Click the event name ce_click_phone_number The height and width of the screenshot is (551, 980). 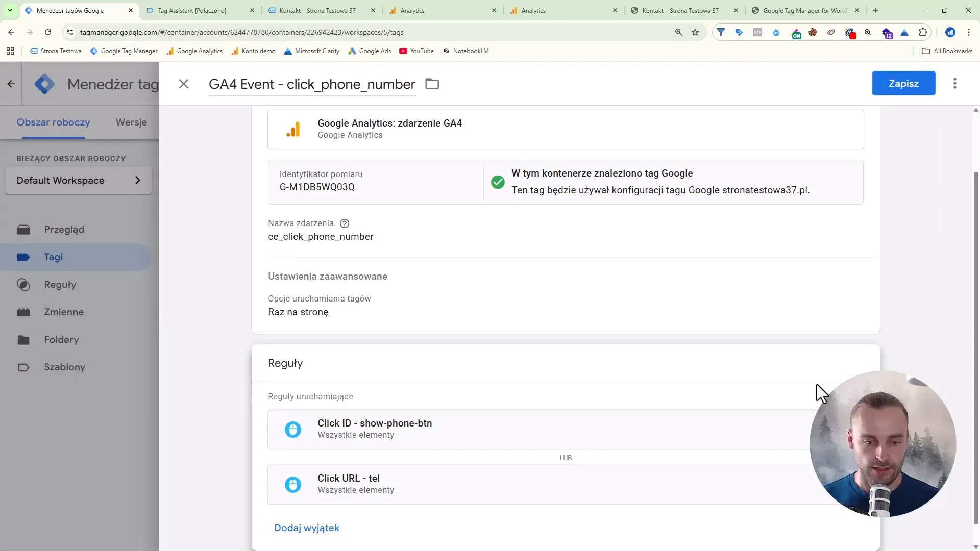[321, 237]
